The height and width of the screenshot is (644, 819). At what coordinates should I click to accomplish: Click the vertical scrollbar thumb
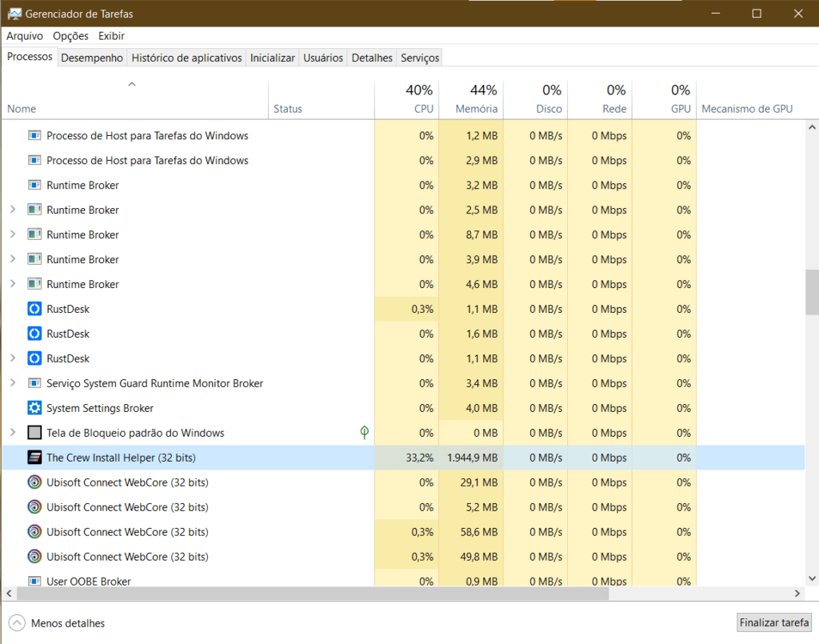pos(812,292)
